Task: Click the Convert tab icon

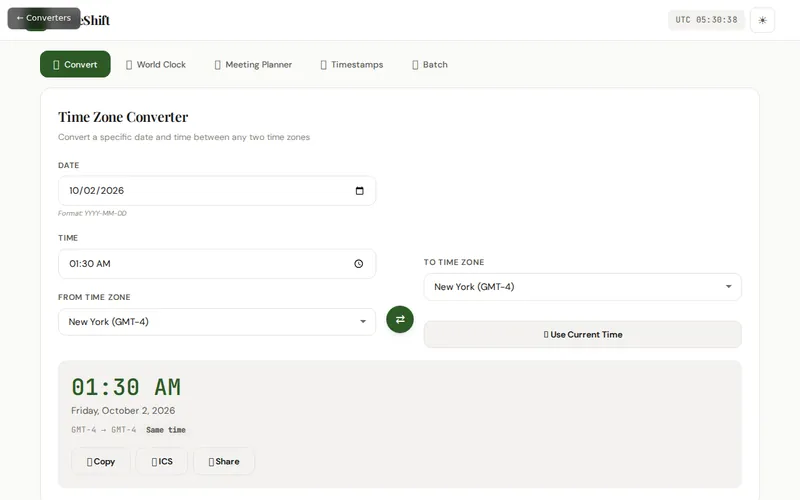Action: tap(56, 65)
